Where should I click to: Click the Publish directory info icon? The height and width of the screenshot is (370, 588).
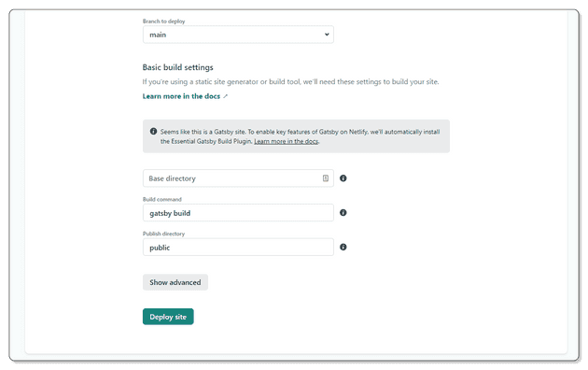coord(343,247)
